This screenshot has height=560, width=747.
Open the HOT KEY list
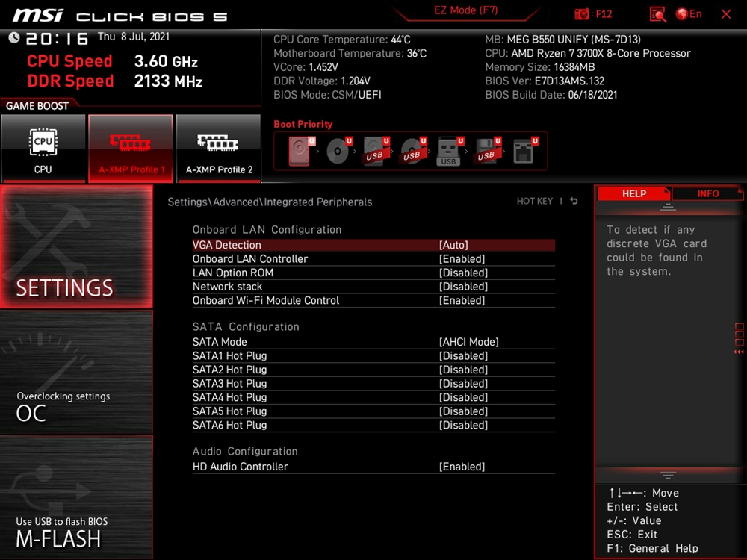pyautogui.click(x=535, y=201)
